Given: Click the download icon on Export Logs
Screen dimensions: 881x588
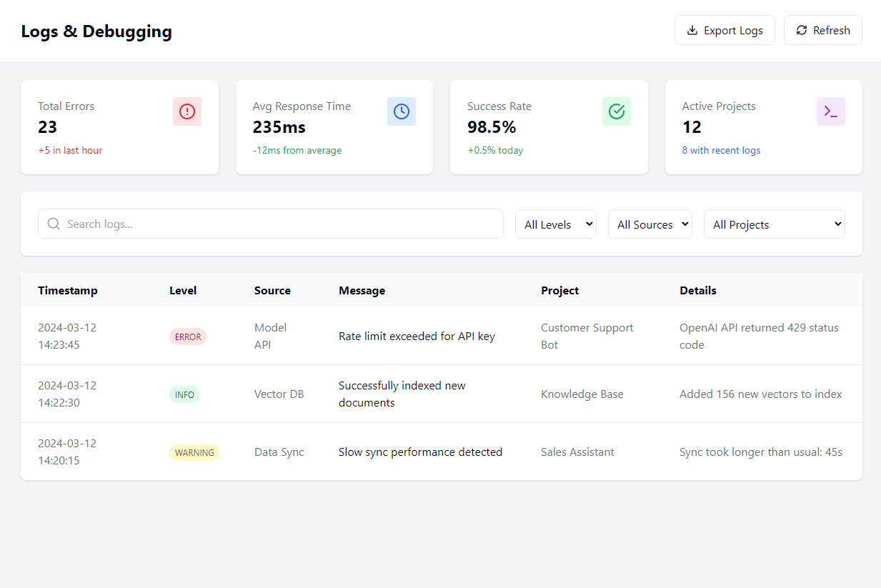Looking at the screenshot, I should [692, 30].
